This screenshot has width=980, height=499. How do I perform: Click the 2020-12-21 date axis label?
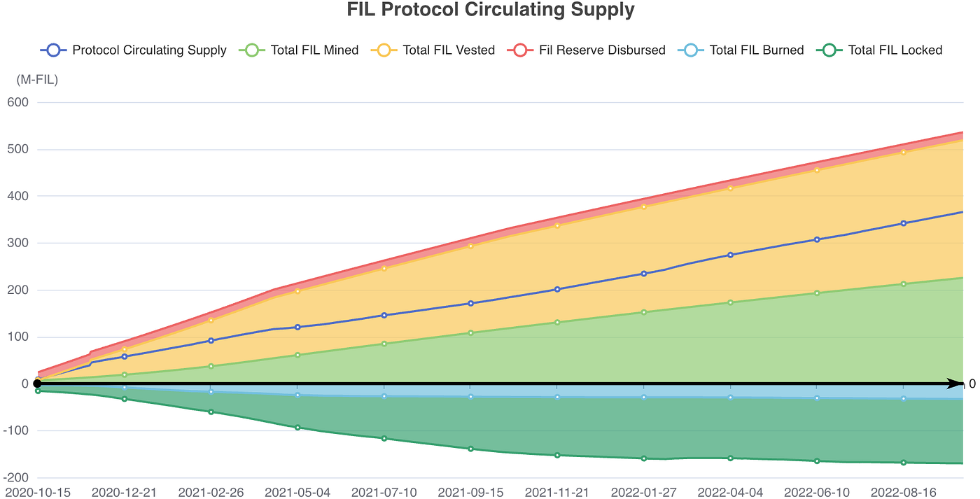click(124, 493)
